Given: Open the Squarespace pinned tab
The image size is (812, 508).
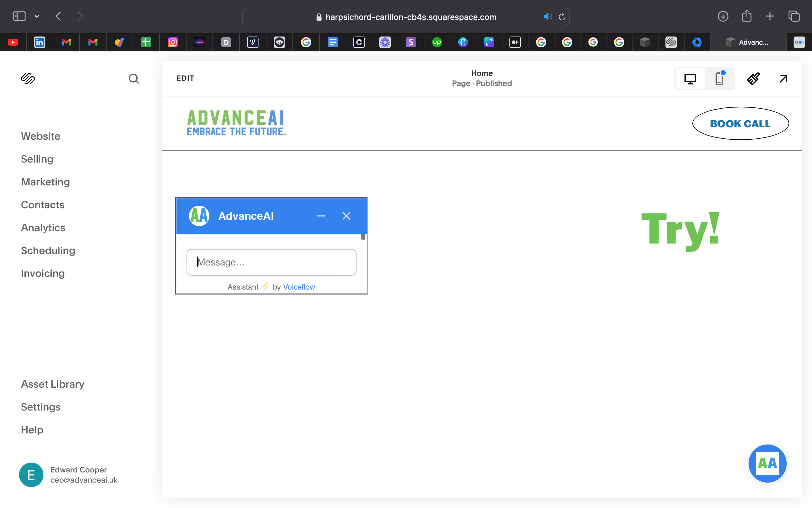Looking at the screenshot, I should (x=671, y=42).
